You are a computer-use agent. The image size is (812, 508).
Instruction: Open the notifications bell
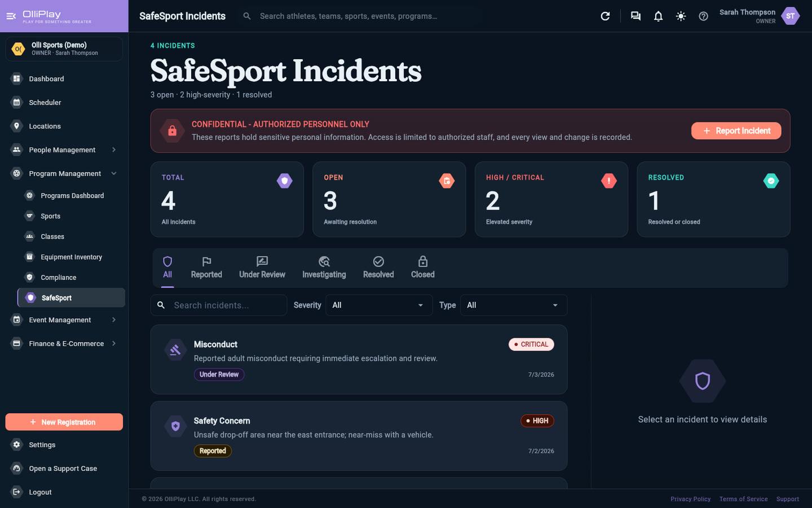tap(658, 16)
